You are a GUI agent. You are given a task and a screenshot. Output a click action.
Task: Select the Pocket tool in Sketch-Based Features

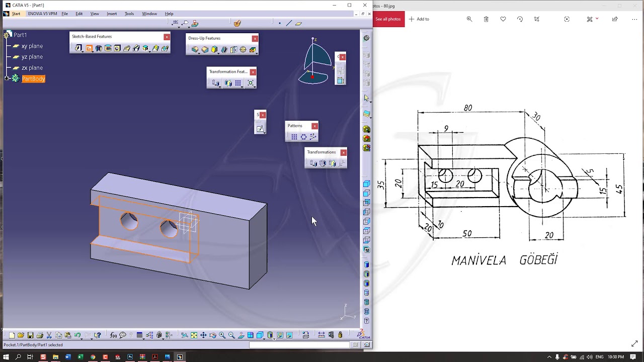[x=89, y=48]
